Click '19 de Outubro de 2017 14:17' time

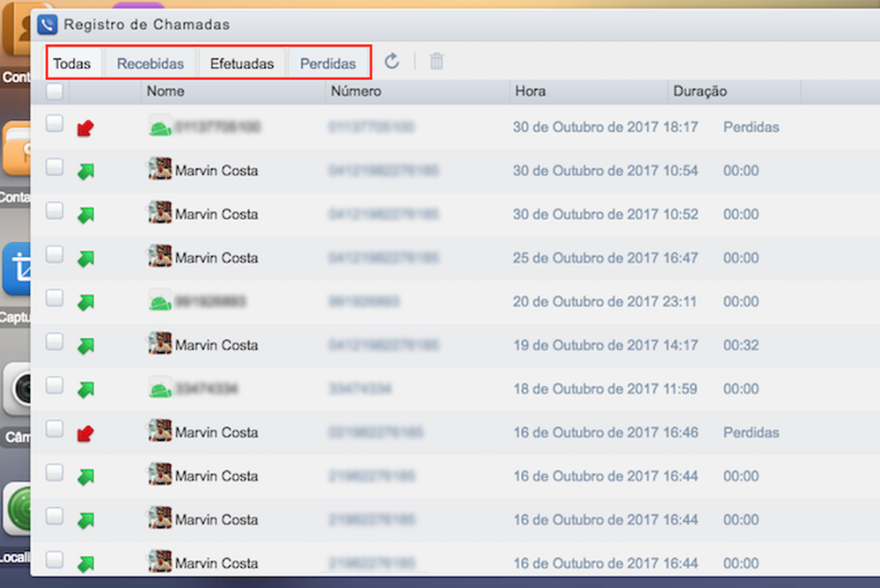tap(605, 345)
